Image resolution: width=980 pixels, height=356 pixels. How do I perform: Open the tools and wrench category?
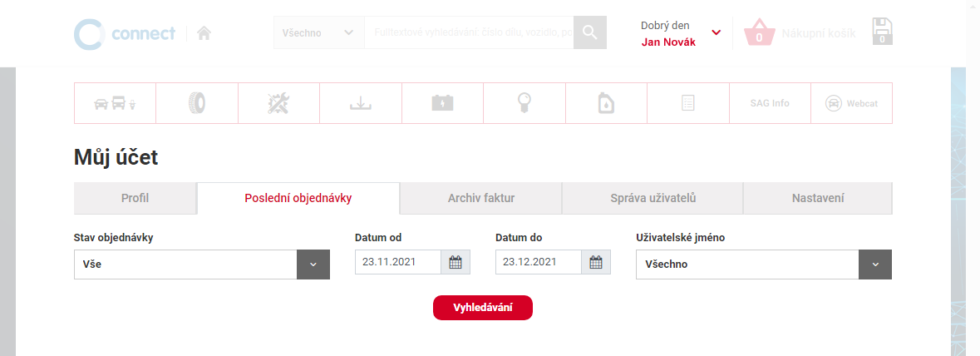pyautogui.click(x=278, y=103)
